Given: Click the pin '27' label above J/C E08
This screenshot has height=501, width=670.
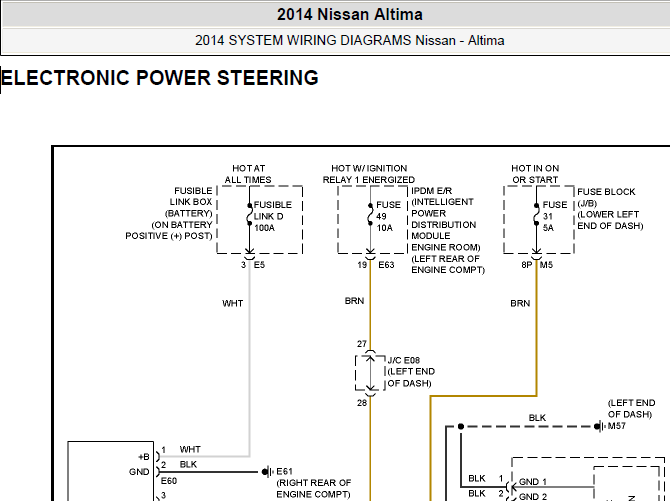Looking at the screenshot, I should click(x=362, y=344).
